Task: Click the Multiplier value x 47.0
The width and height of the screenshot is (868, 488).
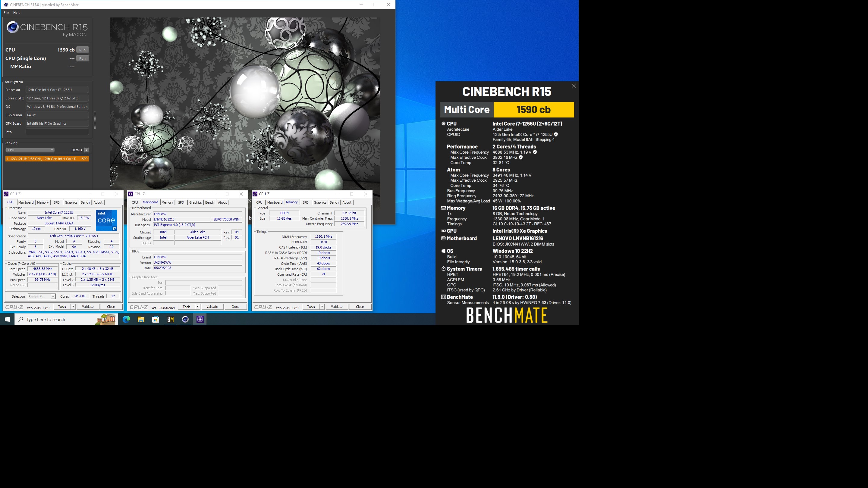Action: tap(42, 274)
